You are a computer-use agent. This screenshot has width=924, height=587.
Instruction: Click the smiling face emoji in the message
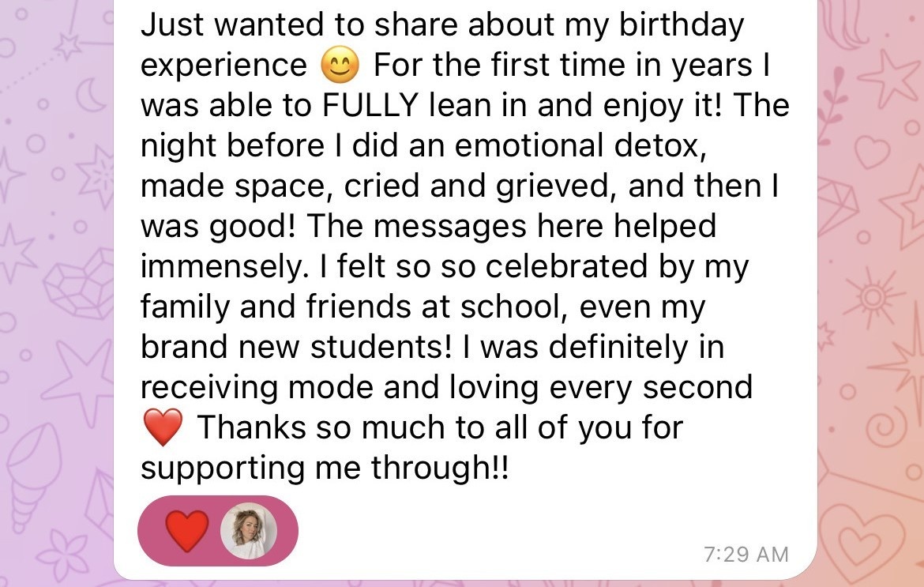pos(340,65)
